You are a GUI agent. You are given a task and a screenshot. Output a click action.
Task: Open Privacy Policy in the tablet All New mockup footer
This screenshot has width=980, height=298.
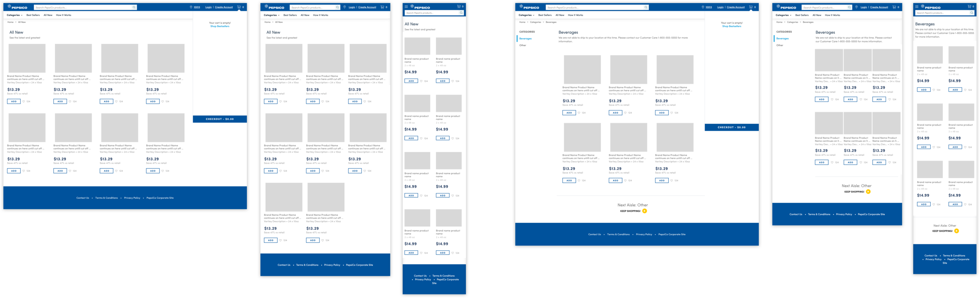click(x=332, y=265)
